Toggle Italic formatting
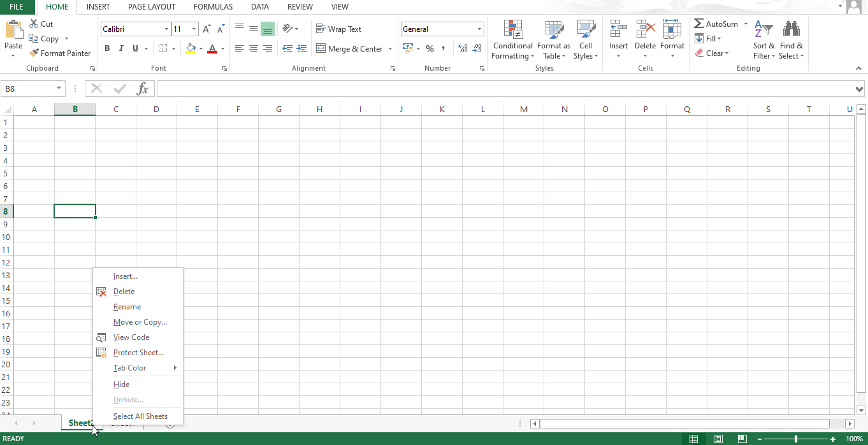Viewport: 868px width, 445px height. [x=121, y=48]
